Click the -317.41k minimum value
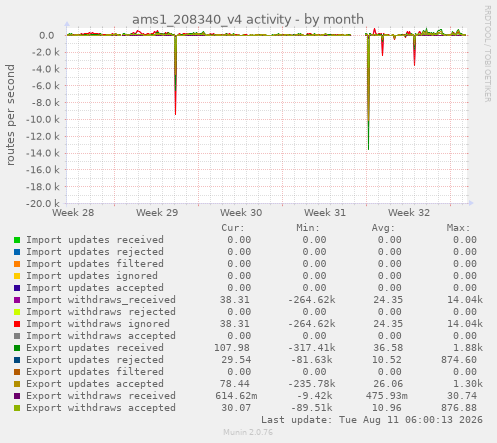 click(x=312, y=348)
